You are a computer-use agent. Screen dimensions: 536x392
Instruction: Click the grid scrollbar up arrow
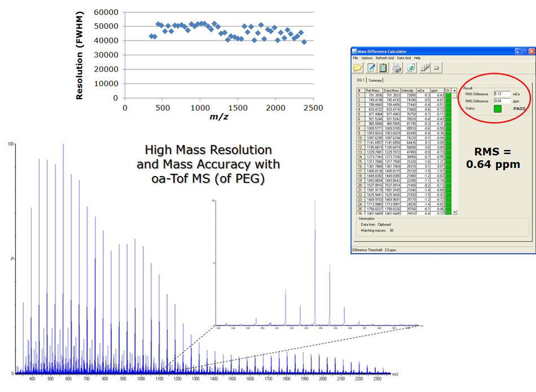coord(454,91)
